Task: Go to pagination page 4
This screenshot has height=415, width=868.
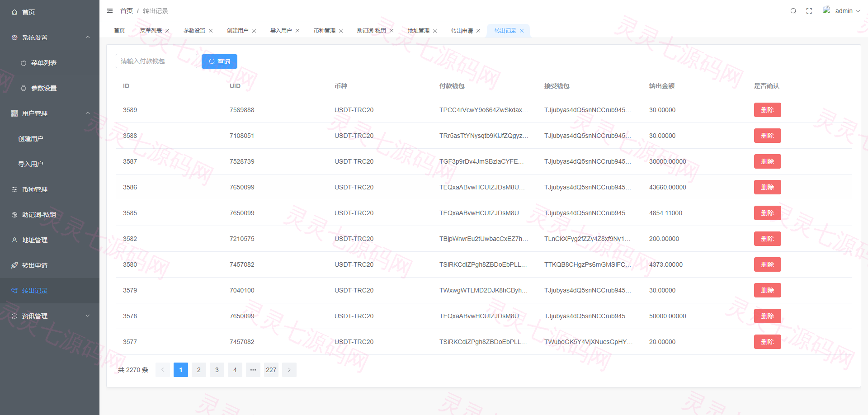Action: pyautogui.click(x=235, y=370)
